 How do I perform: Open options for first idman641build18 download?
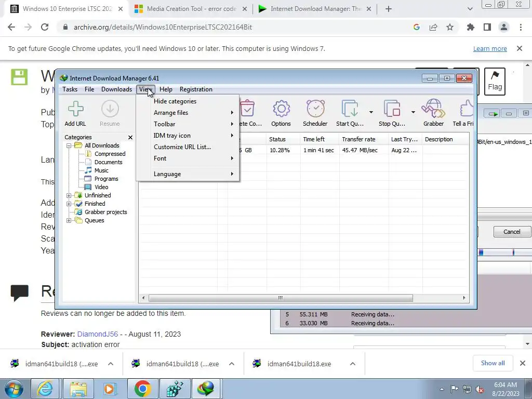tap(111, 364)
